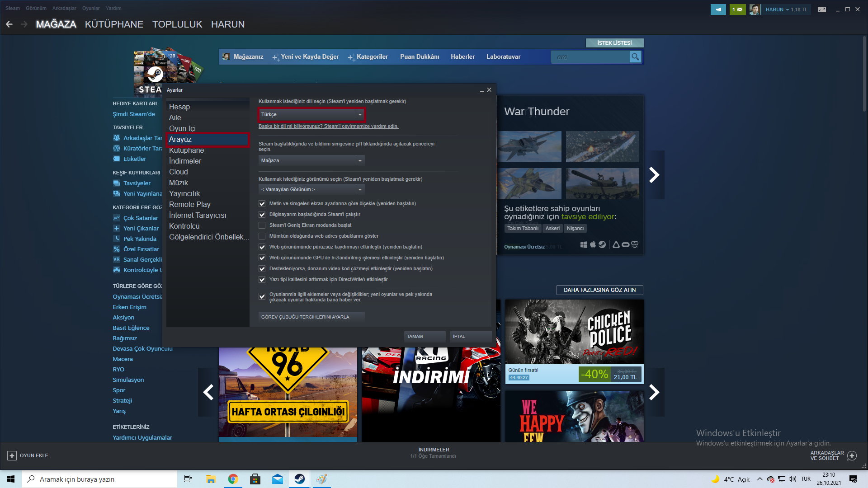Click the back navigation arrow

[x=9, y=24]
